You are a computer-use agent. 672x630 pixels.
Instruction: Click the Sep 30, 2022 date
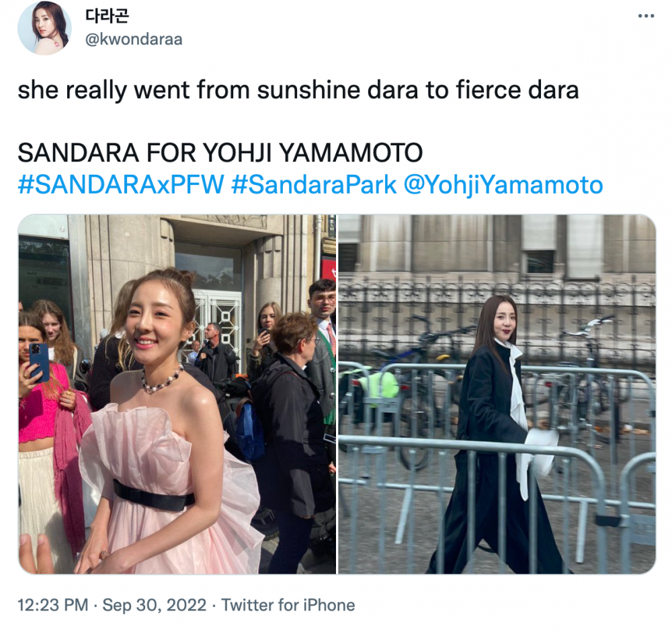(155, 605)
